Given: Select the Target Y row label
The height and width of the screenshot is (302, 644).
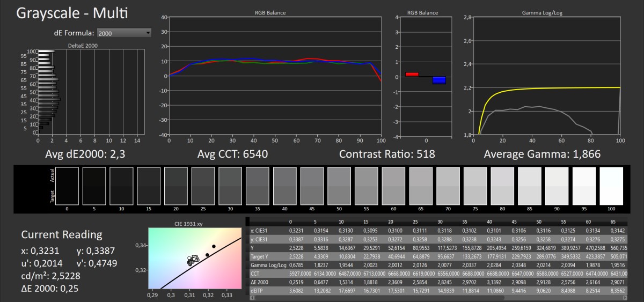Looking at the screenshot, I should pyautogui.click(x=260, y=257).
